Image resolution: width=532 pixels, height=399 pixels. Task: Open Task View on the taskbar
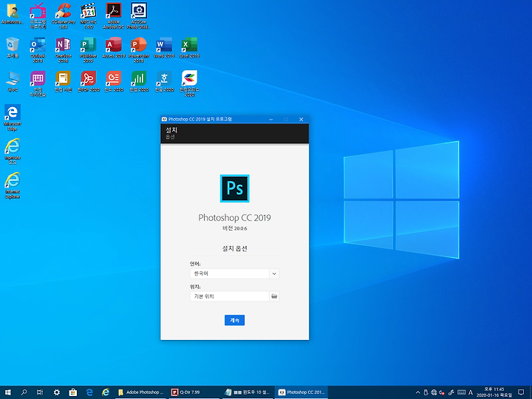(x=40, y=392)
